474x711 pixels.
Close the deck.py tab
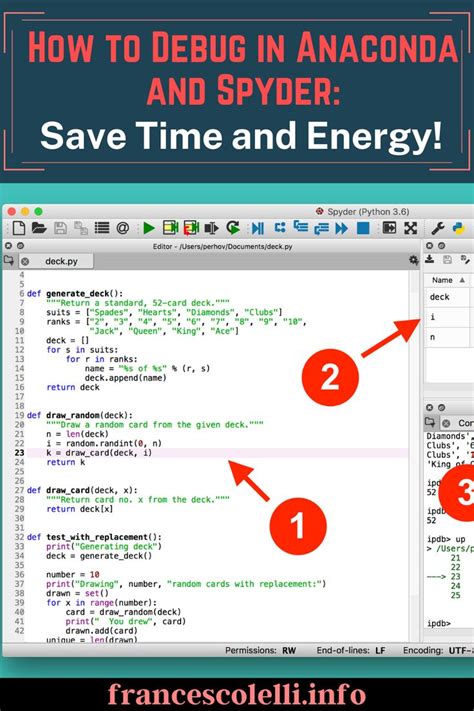(x=25, y=262)
